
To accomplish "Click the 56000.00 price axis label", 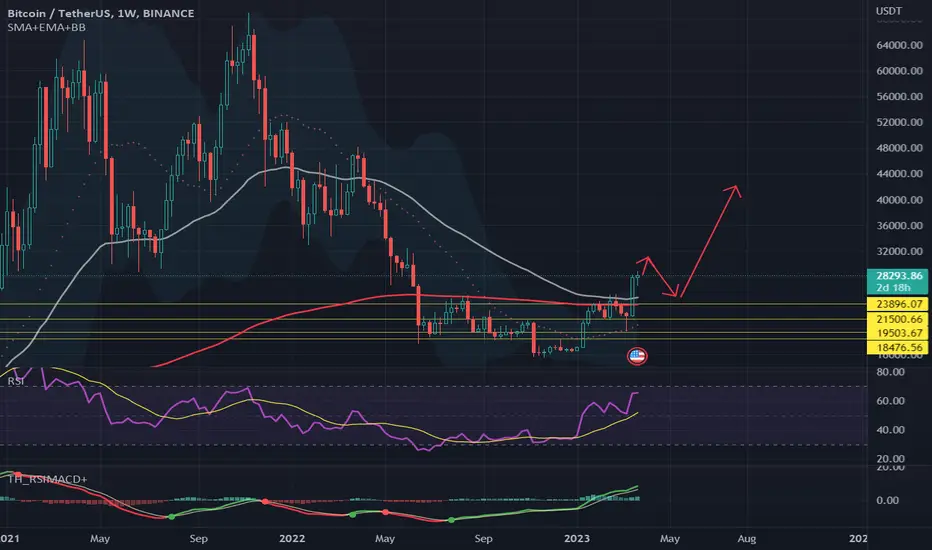I will tap(899, 96).
